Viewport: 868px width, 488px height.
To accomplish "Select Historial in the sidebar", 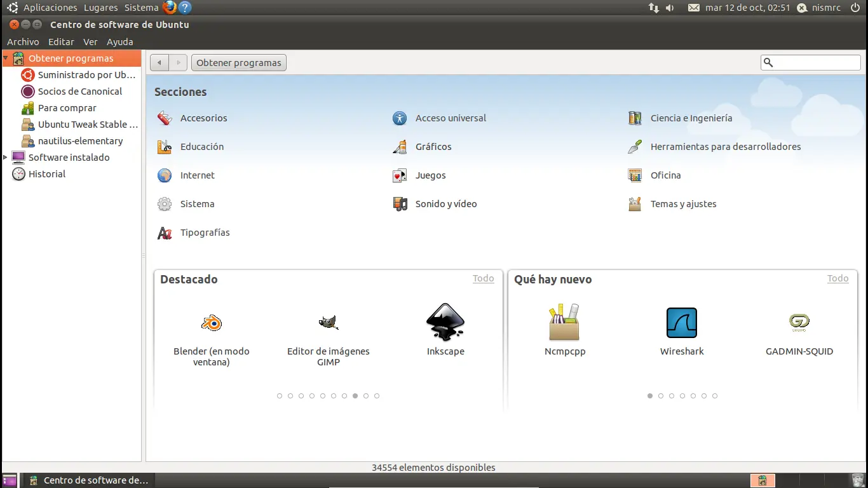I will [47, 174].
